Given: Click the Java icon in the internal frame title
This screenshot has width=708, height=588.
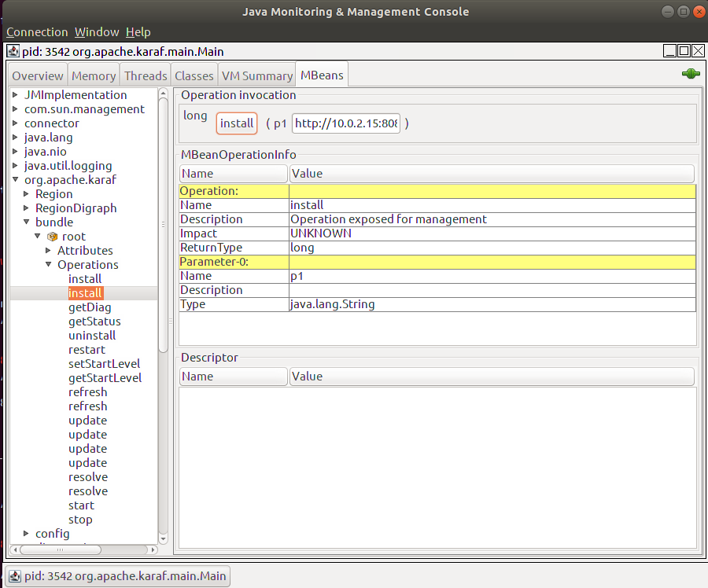Looking at the screenshot, I should pos(13,51).
